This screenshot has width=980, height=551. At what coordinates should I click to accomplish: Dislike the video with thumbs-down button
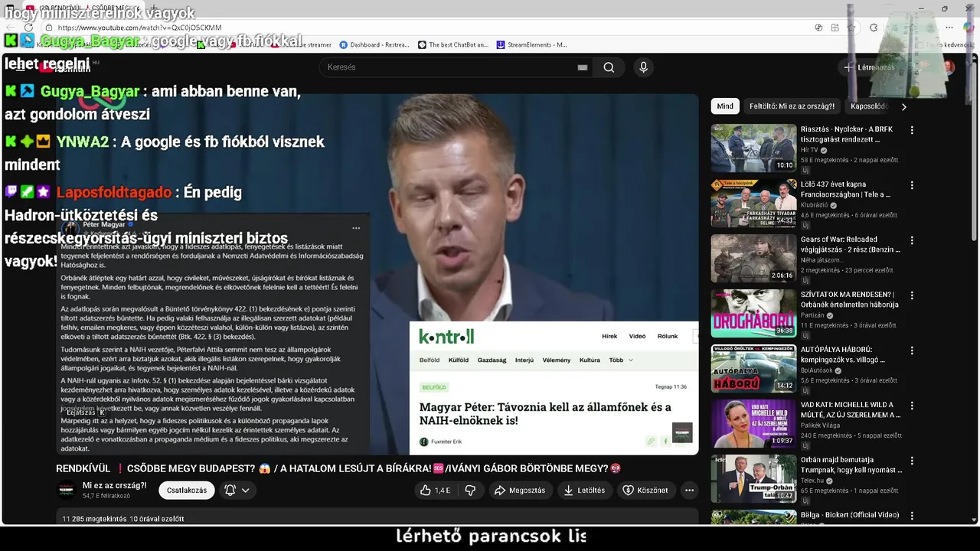tap(471, 491)
